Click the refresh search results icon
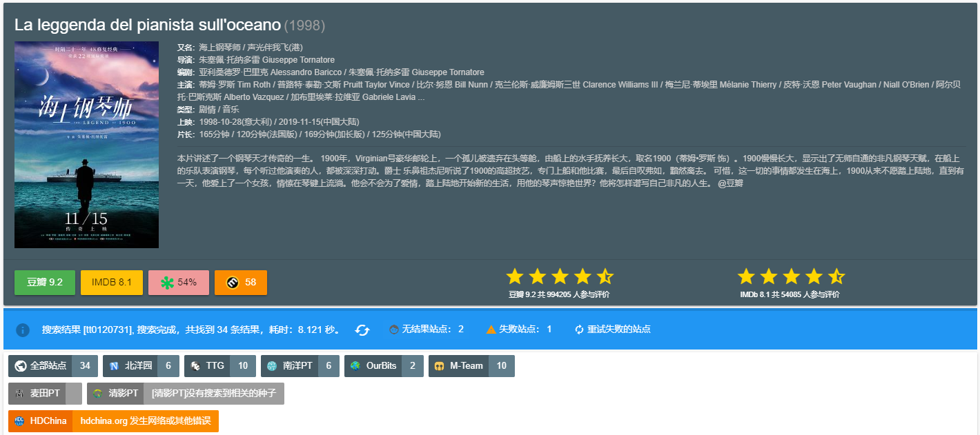This screenshot has width=980, height=435. pyautogui.click(x=362, y=330)
